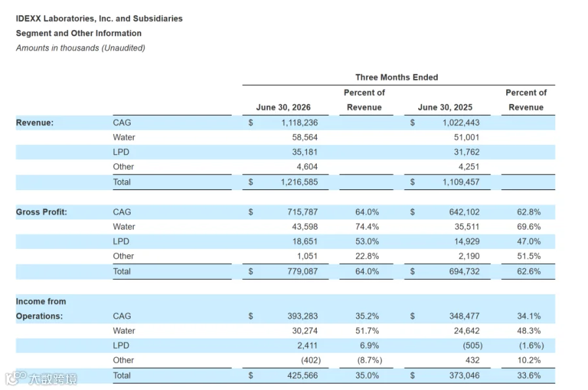Click the Three Months Ended column header

(x=397, y=77)
